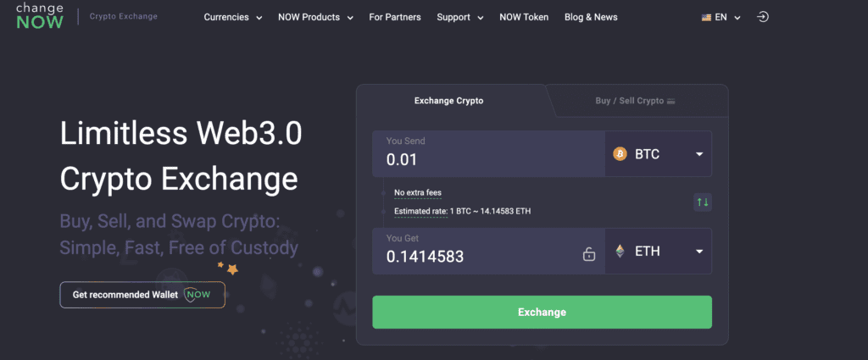
Task: Click the US flag language icon
Action: click(x=706, y=17)
